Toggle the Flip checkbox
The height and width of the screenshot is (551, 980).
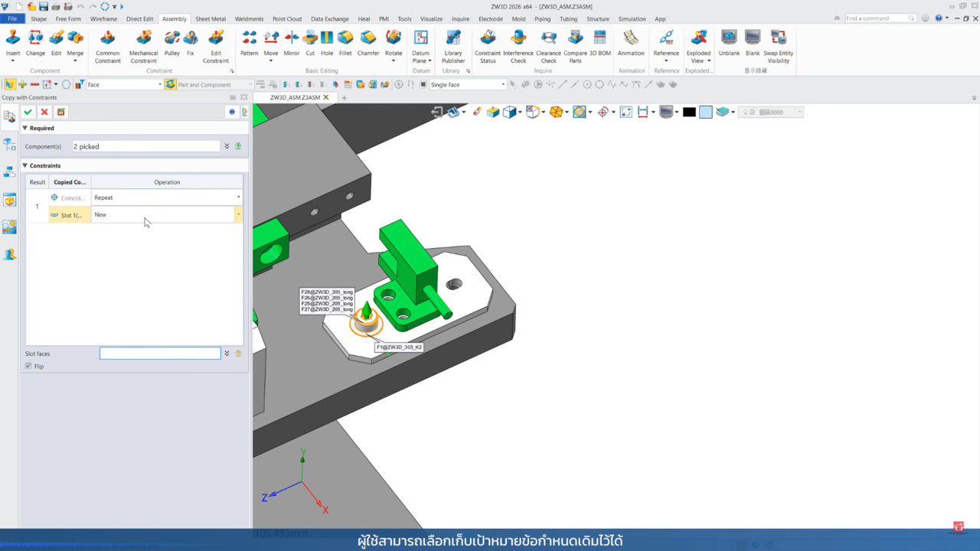click(29, 367)
